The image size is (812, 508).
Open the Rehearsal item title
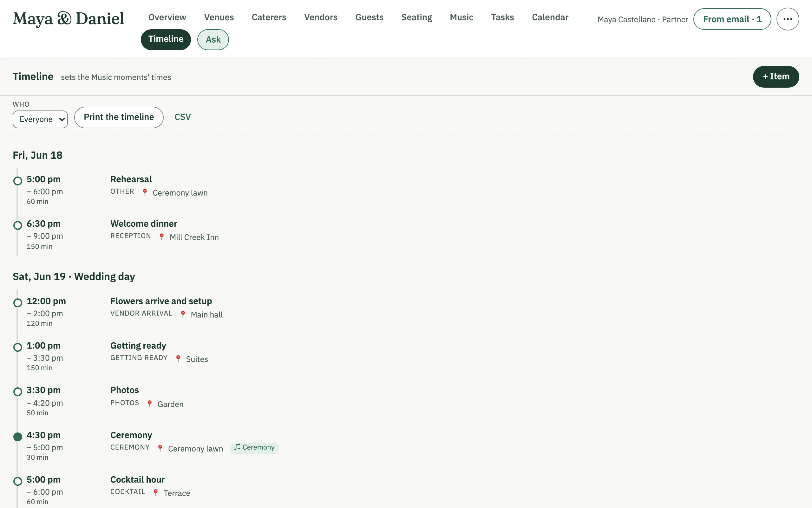pos(131,179)
